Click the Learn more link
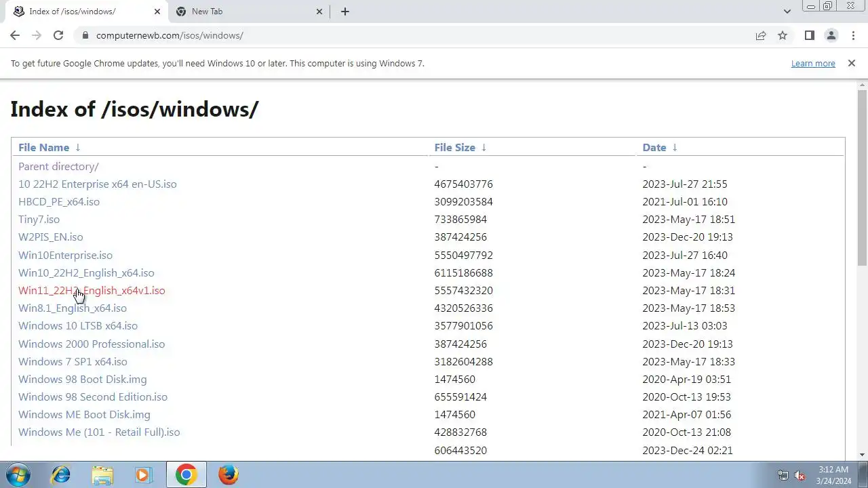 [x=813, y=63]
